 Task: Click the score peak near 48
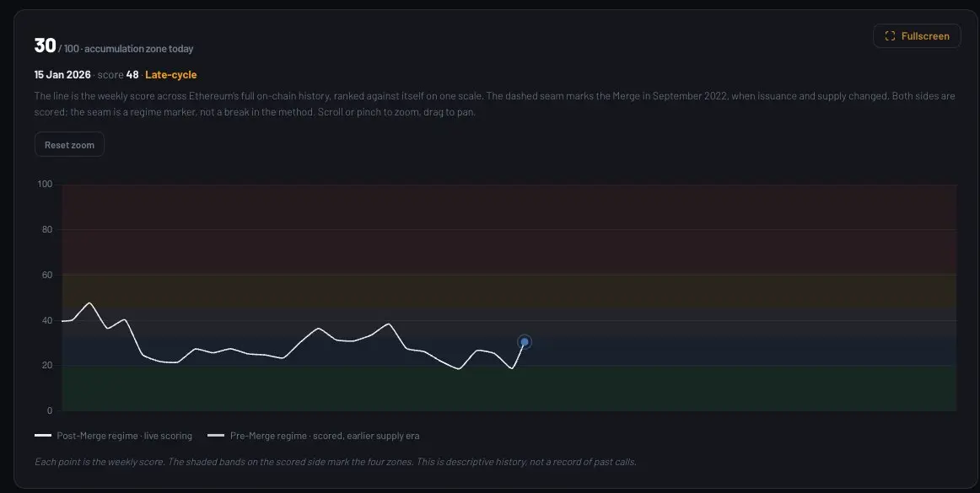[89, 303]
